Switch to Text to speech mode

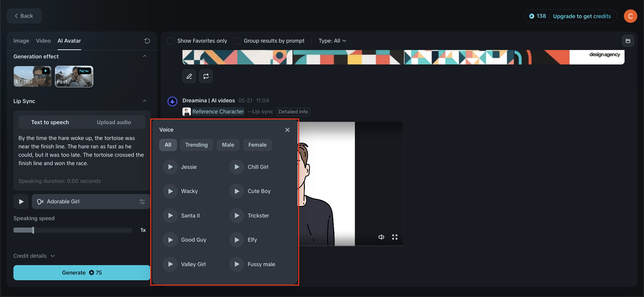tap(50, 122)
